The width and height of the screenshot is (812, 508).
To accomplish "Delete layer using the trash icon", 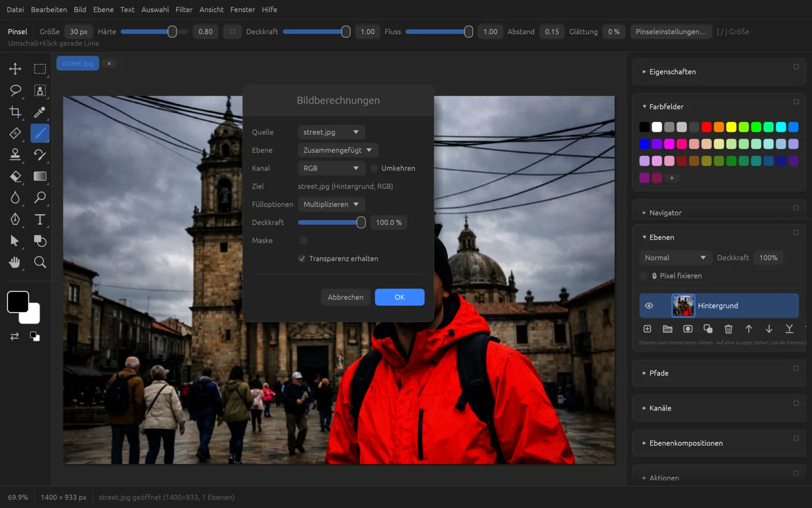I will (728, 329).
